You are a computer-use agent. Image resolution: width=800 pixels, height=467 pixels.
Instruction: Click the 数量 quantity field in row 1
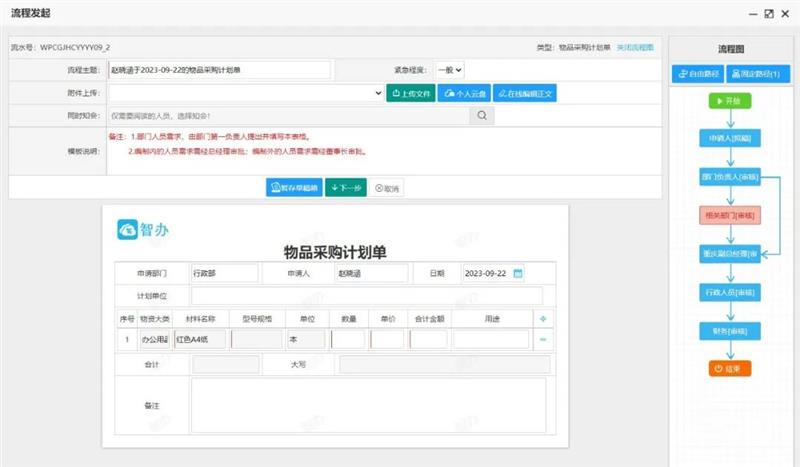348,340
